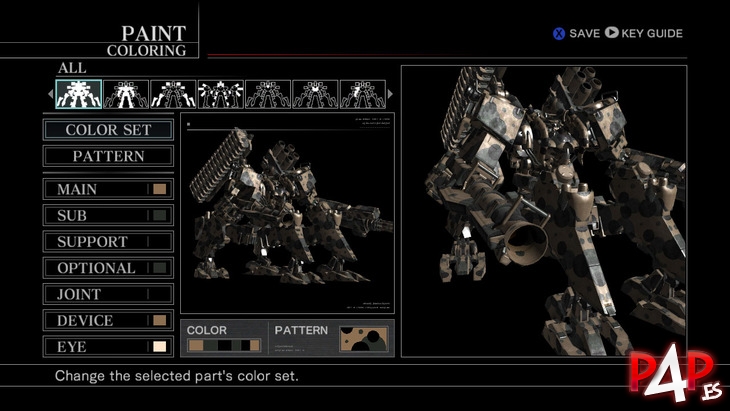Screen dimensions: 730x411
Task: Open the PATTERN option
Action: coord(108,156)
